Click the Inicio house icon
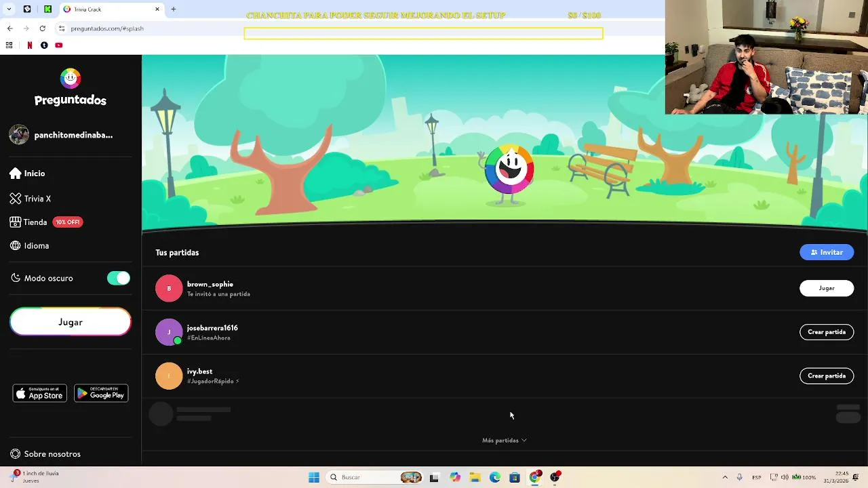The height and width of the screenshot is (488, 868). [x=16, y=174]
